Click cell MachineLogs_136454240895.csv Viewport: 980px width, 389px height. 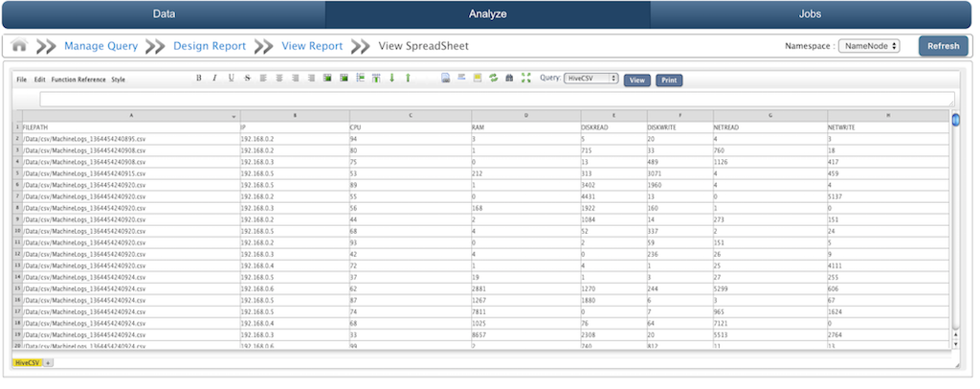click(x=130, y=139)
